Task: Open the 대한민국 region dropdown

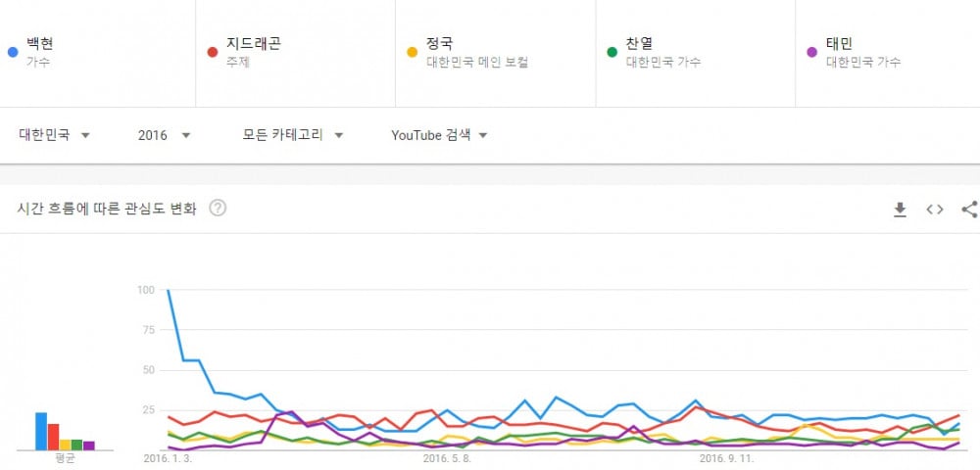Action: click(x=54, y=135)
